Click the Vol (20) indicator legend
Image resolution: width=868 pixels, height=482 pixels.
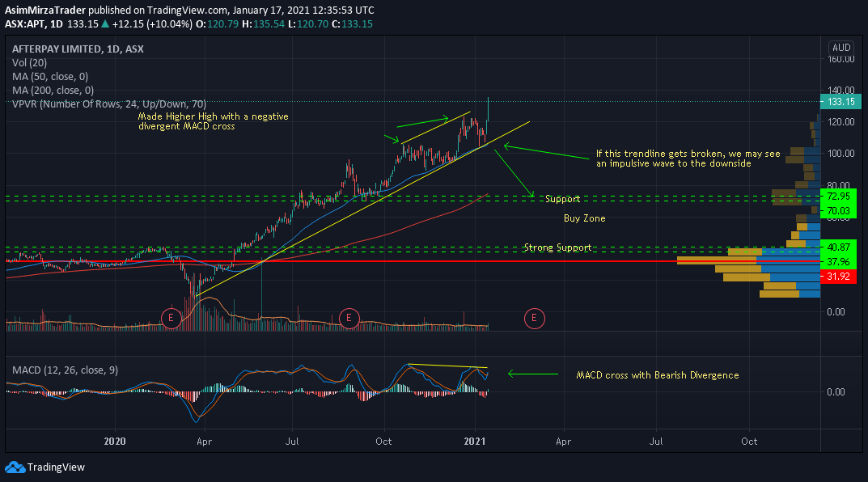tap(29, 63)
